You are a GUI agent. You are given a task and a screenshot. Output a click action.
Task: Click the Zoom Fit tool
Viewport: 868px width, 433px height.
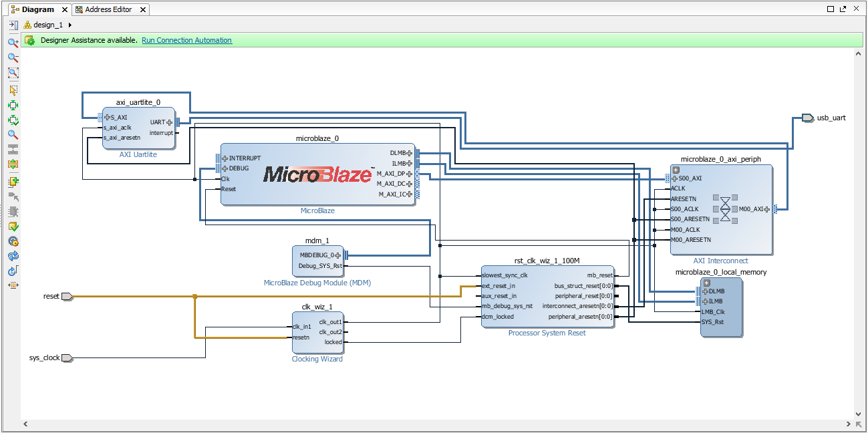click(x=13, y=73)
